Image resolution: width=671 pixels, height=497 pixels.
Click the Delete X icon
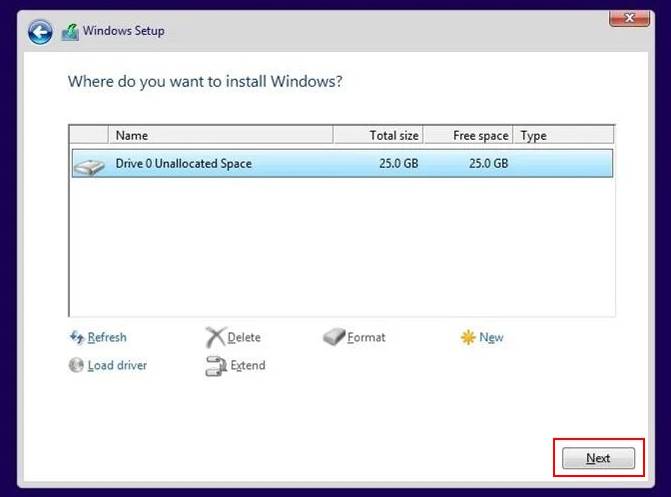pos(215,337)
